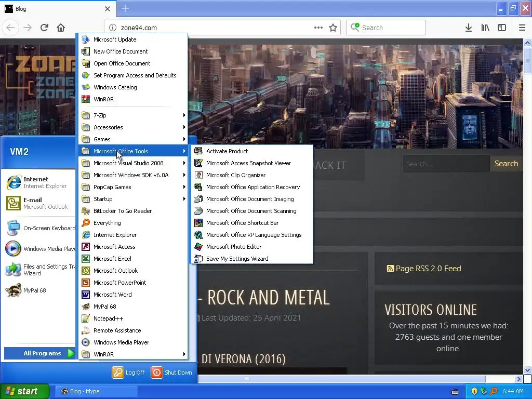Viewport: 532px width, 399px height.
Task: Click the Log Off button
Action: tap(129, 373)
